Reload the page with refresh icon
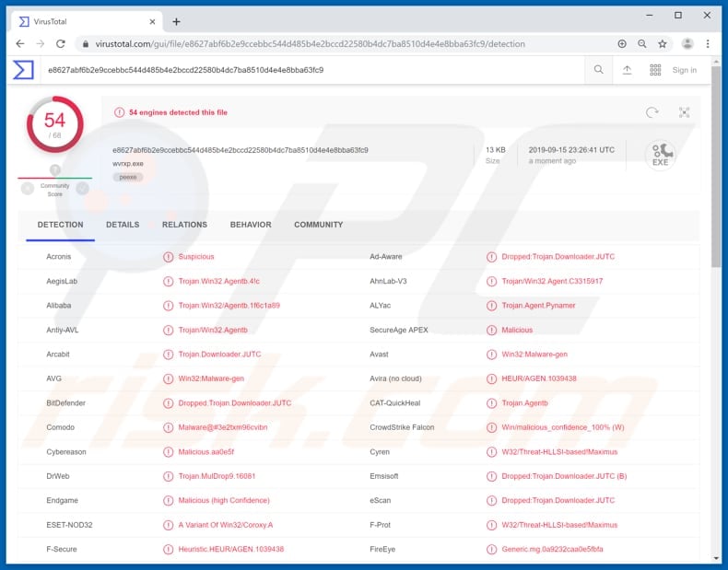Image resolution: width=728 pixels, height=570 pixels. 60,43
